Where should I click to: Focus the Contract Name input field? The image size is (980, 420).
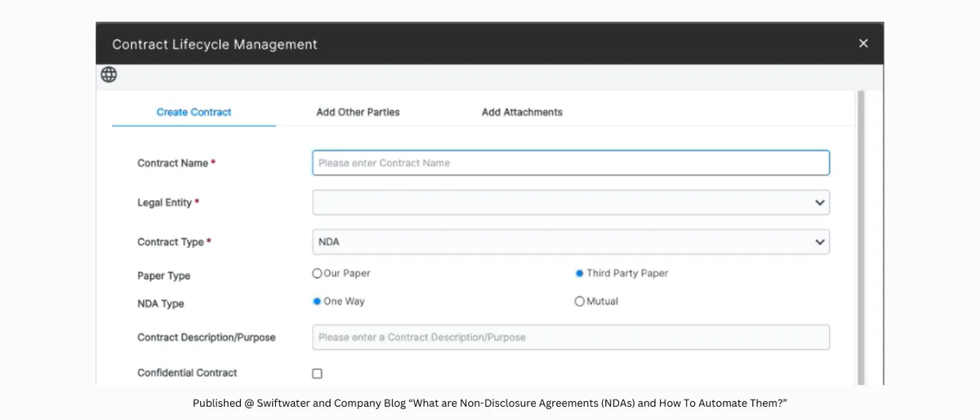(x=571, y=163)
